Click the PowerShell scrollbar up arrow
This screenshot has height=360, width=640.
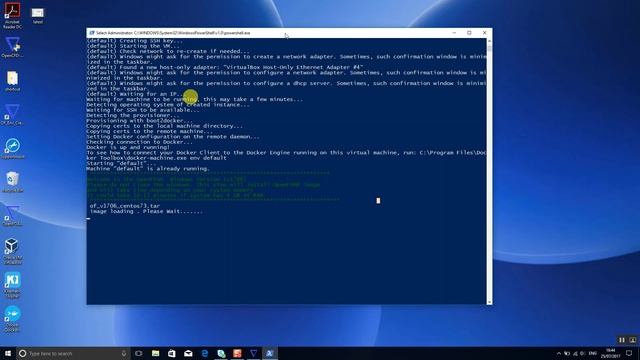coord(489,41)
